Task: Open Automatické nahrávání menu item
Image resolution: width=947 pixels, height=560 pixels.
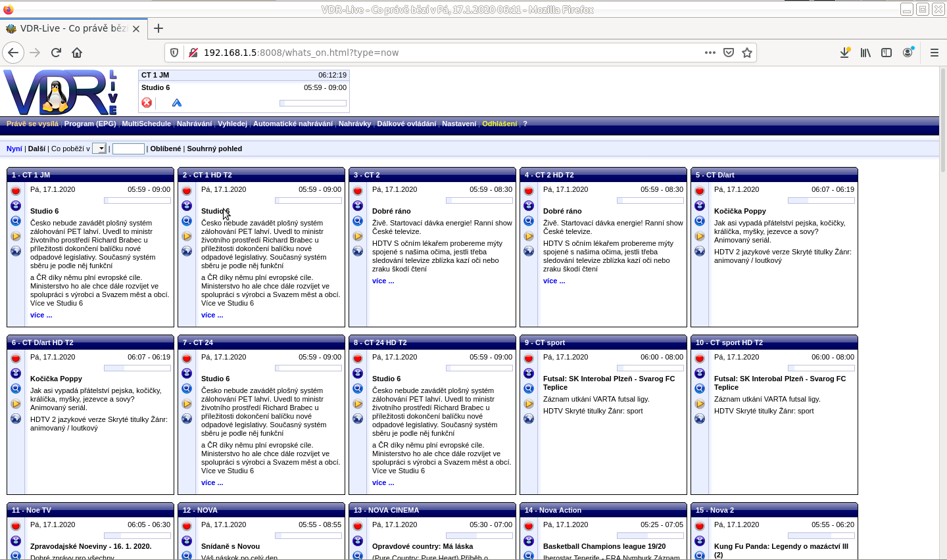Action: coord(293,124)
